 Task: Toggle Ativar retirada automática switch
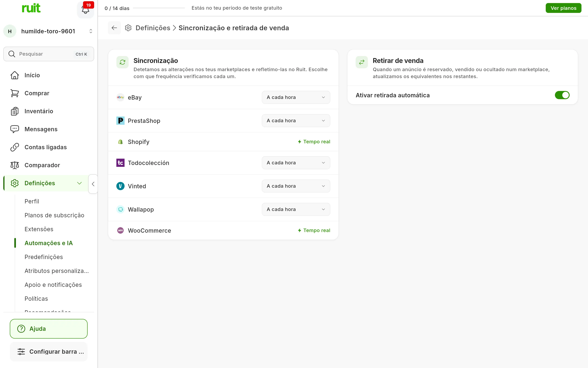(562, 95)
